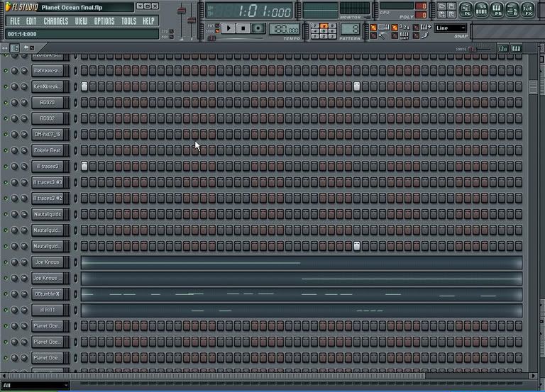Open the HELP menu
The height and width of the screenshot is (392, 545).
tap(148, 21)
